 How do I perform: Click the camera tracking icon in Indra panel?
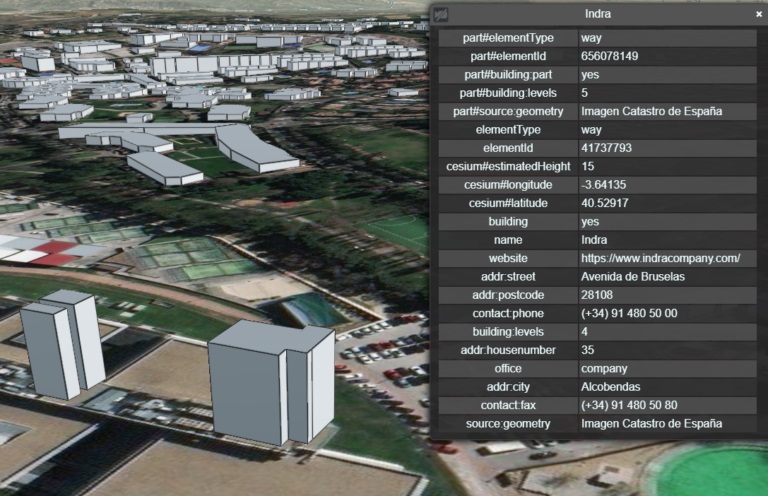[441, 14]
